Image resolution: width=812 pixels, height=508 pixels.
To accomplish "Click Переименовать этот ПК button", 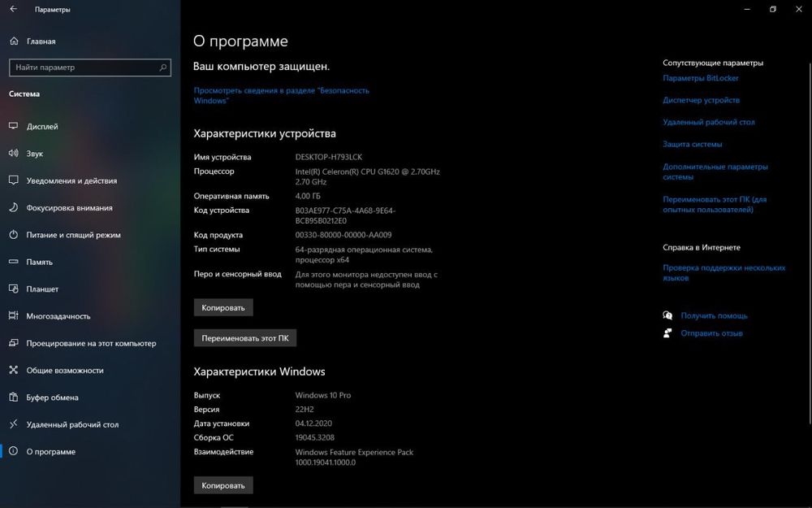I will [245, 338].
